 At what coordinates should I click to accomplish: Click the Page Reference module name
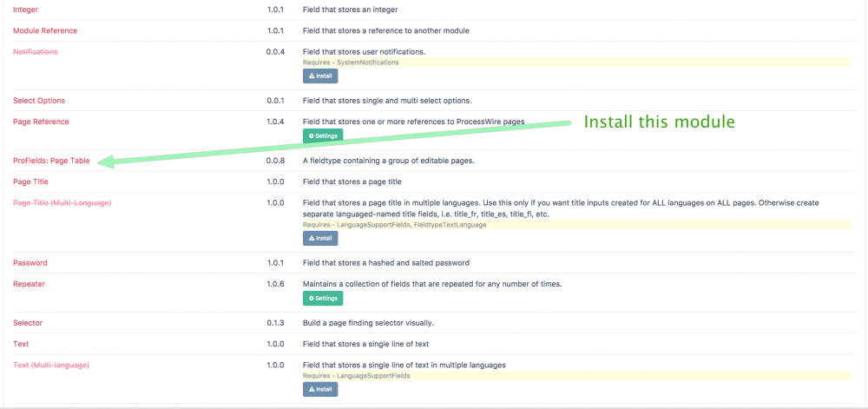(x=41, y=122)
